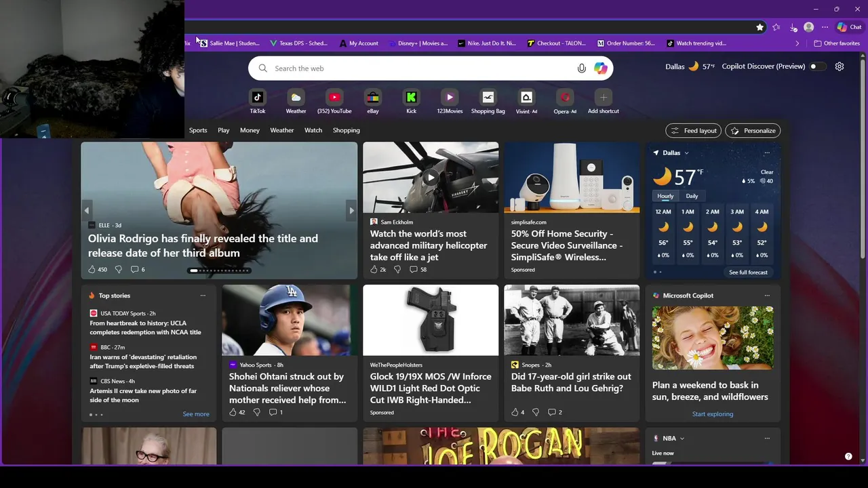The height and width of the screenshot is (488, 868).
Task: Switch weather card to Hourly tab
Action: (665, 196)
